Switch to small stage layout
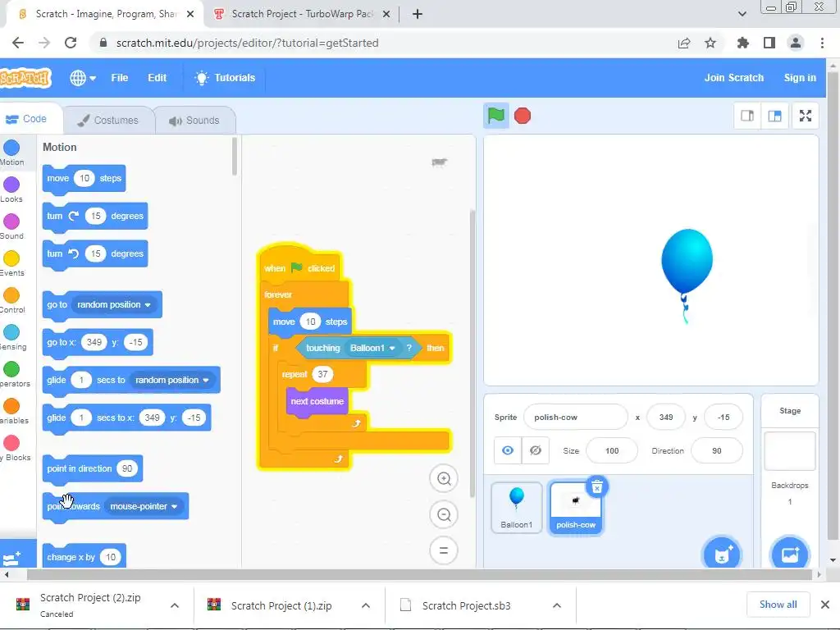The image size is (840, 630). [x=747, y=116]
